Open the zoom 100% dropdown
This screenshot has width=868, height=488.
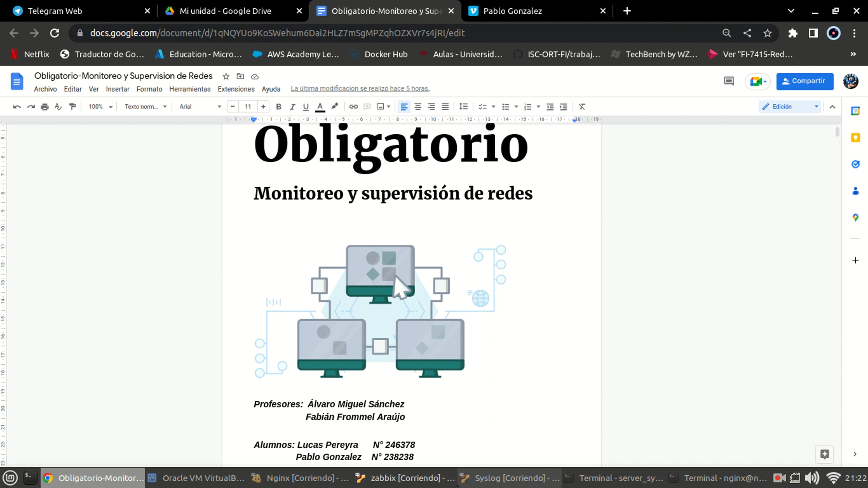tap(100, 107)
